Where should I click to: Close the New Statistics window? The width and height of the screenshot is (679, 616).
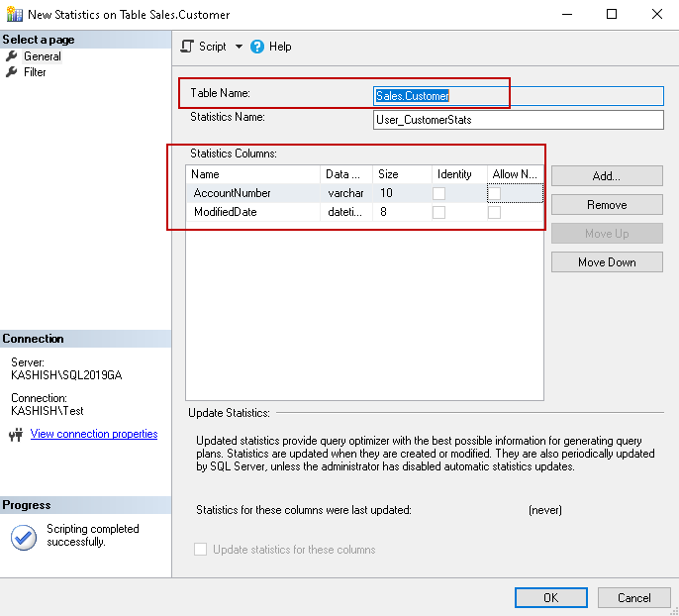click(657, 14)
